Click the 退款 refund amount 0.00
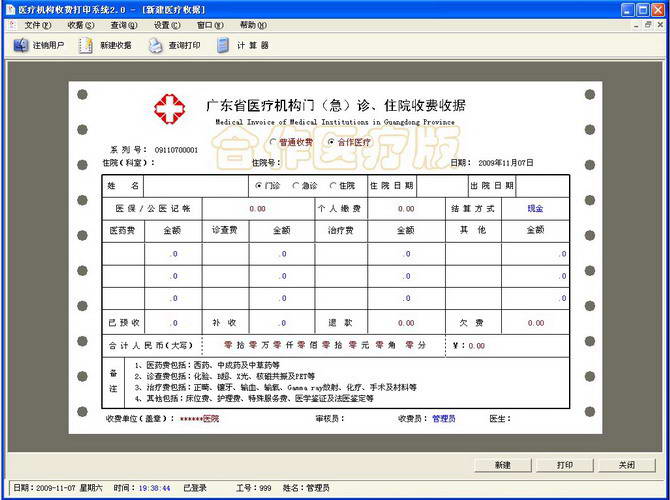The image size is (670, 500). point(406,323)
